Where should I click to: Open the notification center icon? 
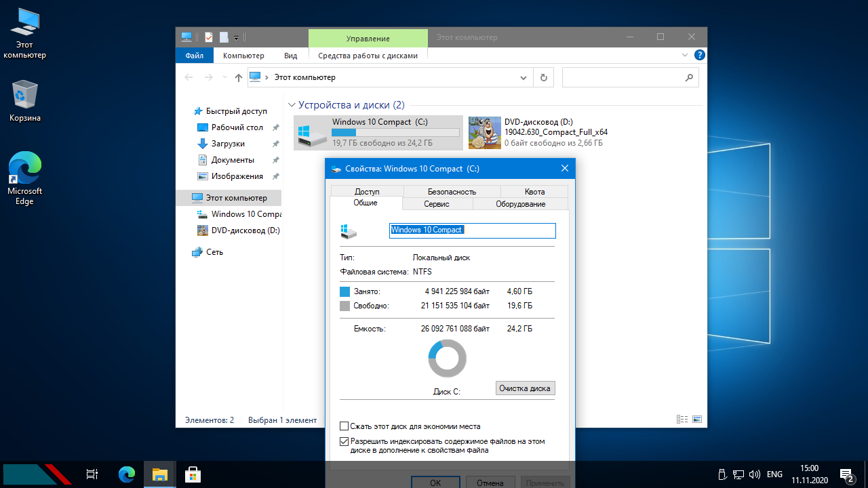[847, 474]
